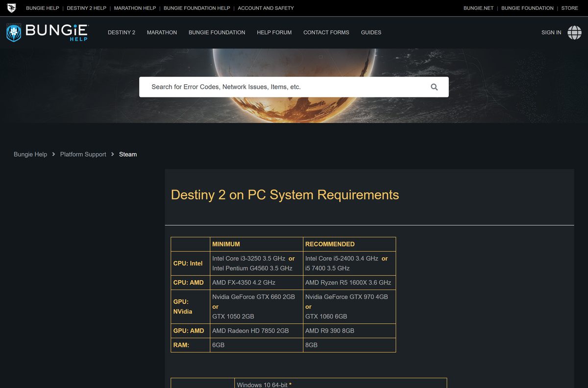Open Bungie Foundation Help link
Image resolution: width=588 pixels, height=388 pixels.
pos(196,8)
